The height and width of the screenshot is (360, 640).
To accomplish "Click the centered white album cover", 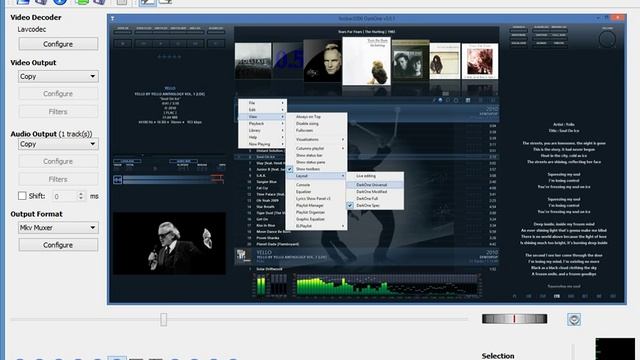I will pyautogui.click(x=366, y=61).
